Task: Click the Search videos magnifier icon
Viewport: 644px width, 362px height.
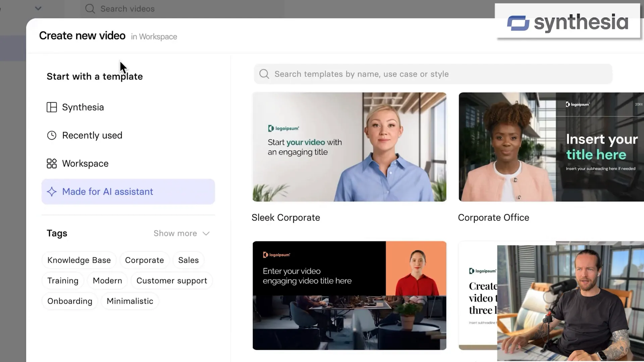Action: pyautogui.click(x=90, y=9)
